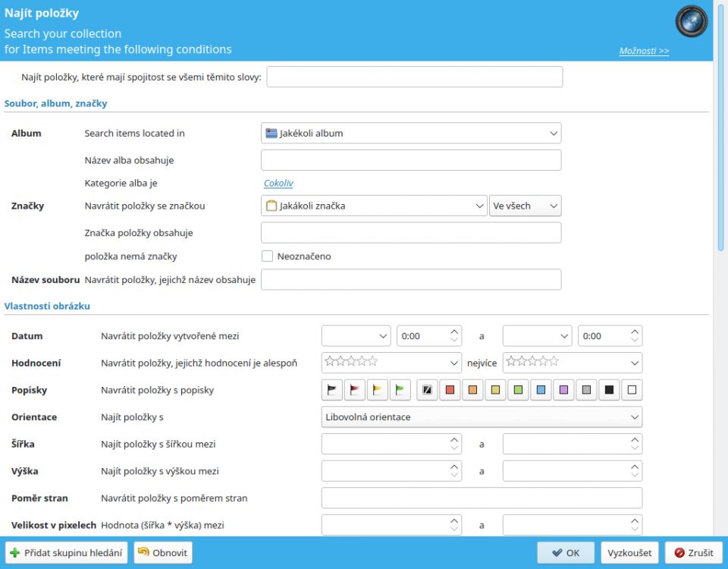This screenshot has width=728, height=569.
Task: Open the maximum rating stars dropdown
Action: coord(573,363)
